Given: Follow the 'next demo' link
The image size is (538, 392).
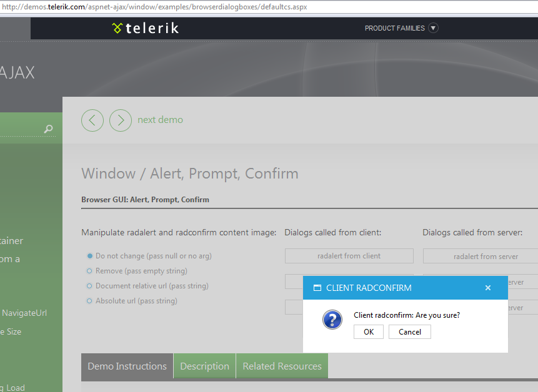Looking at the screenshot, I should (160, 120).
